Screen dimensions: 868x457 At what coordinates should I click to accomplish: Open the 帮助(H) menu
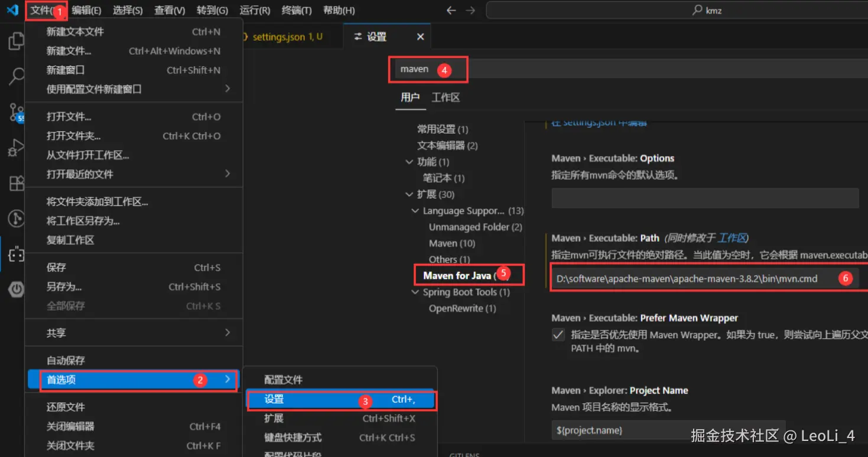(x=339, y=10)
